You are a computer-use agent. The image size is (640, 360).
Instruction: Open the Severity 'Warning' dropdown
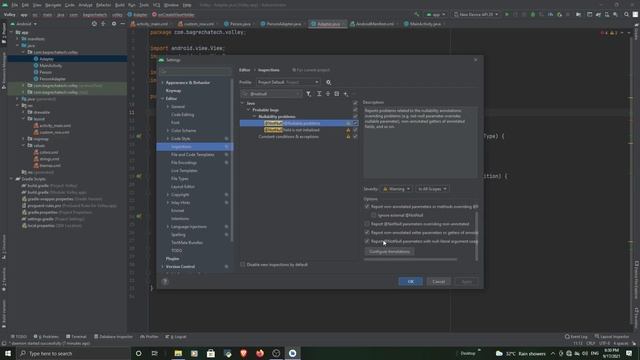pos(396,189)
